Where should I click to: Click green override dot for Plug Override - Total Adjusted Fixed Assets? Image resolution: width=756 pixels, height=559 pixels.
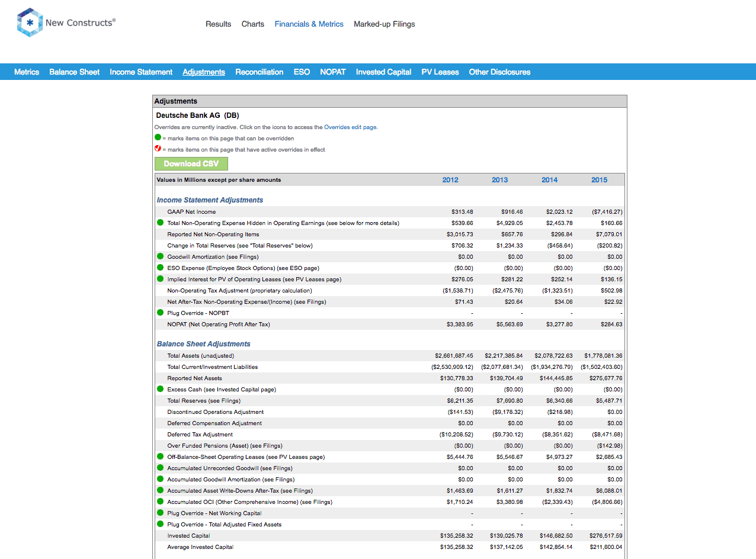(160, 524)
